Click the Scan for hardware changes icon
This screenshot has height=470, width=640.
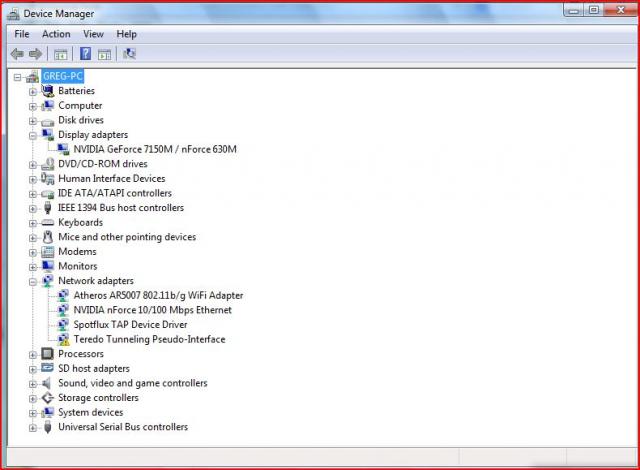point(129,54)
